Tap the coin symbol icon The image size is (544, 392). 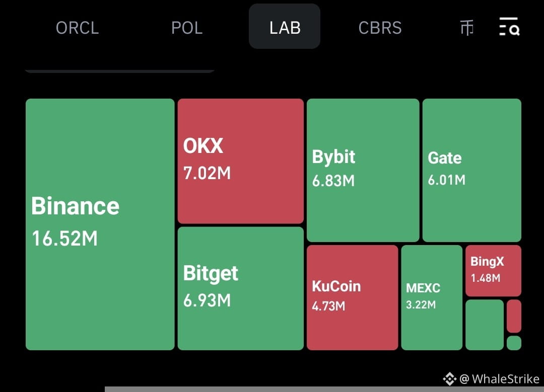tap(466, 28)
